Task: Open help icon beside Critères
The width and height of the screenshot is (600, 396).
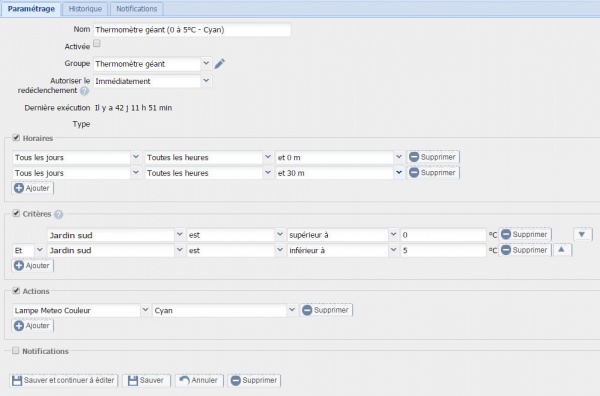Action: pos(58,214)
